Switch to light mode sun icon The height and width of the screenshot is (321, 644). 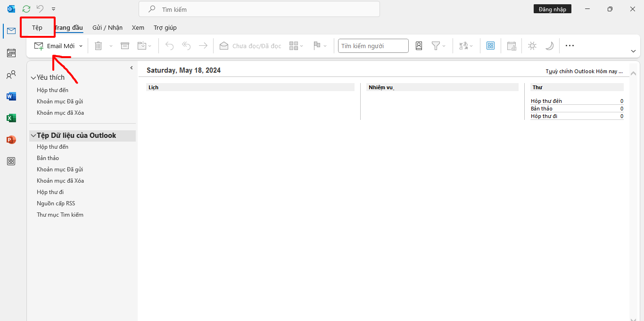tap(532, 46)
